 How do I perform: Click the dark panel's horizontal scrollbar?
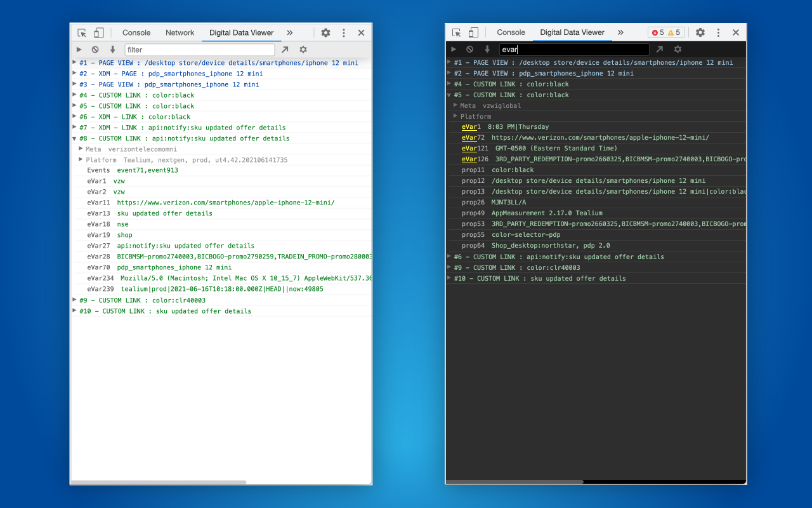coord(514,482)
